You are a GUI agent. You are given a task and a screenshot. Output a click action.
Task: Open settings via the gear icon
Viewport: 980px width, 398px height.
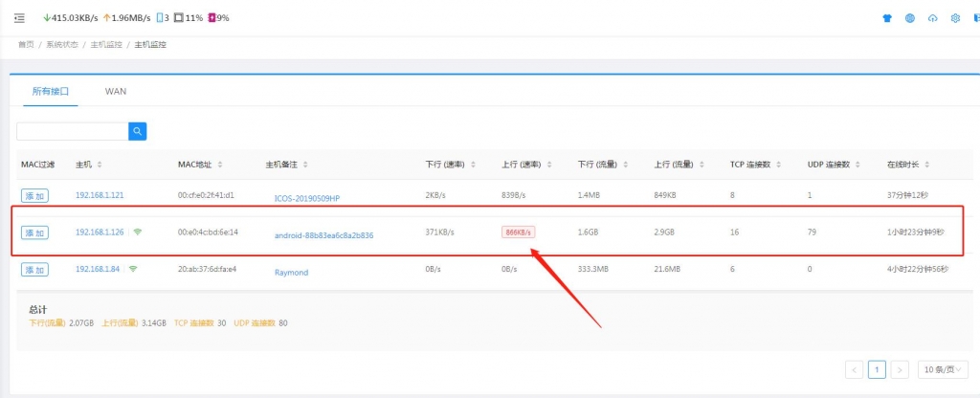coord(955,18)
